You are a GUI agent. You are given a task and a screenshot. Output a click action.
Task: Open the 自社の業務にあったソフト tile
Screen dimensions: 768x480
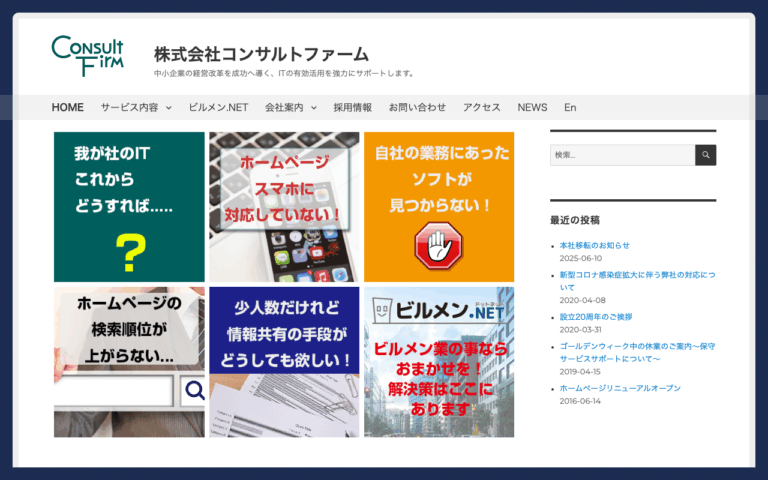coord(439,207)
